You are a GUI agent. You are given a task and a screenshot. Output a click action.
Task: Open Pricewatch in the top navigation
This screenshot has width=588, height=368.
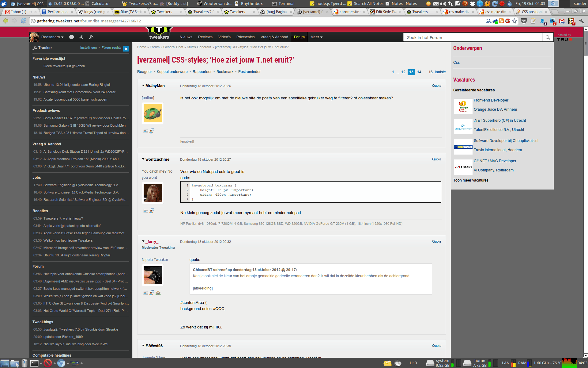coord(245,37)
